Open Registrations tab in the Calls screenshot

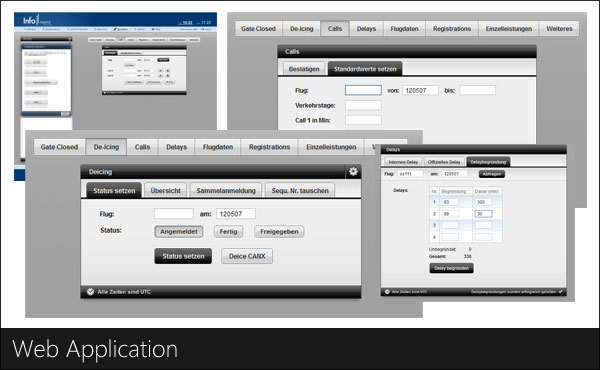click(x=452, y=29)
